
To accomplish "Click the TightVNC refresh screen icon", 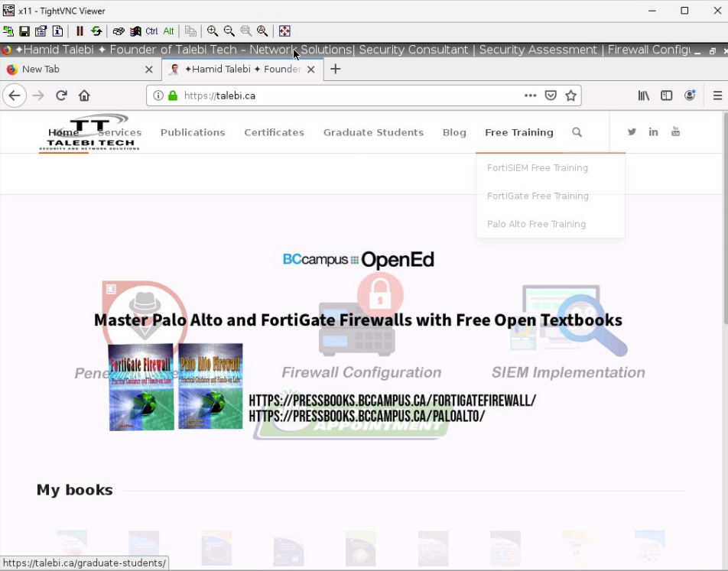I will (x=96, y=31).
